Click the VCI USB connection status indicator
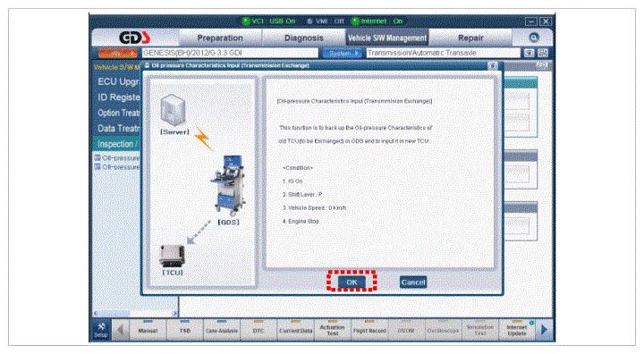 [268, 21]
